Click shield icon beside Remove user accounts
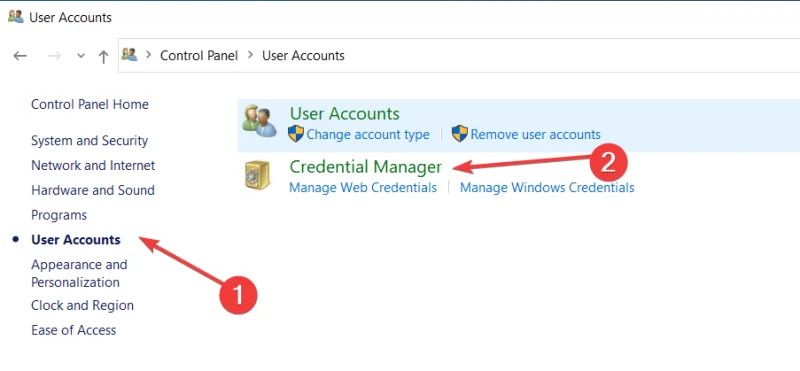Viewport: 800px width, 371px height. (460, 134)
